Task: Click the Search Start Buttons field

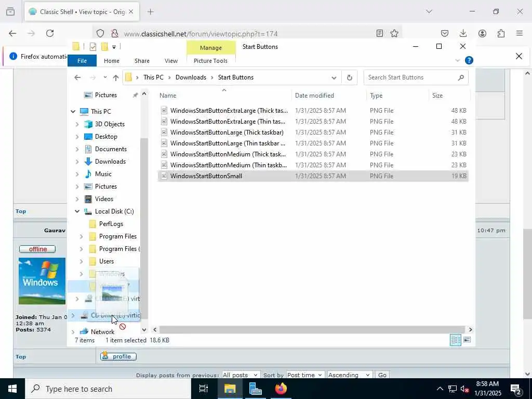Action: click(x=416, y=77)
